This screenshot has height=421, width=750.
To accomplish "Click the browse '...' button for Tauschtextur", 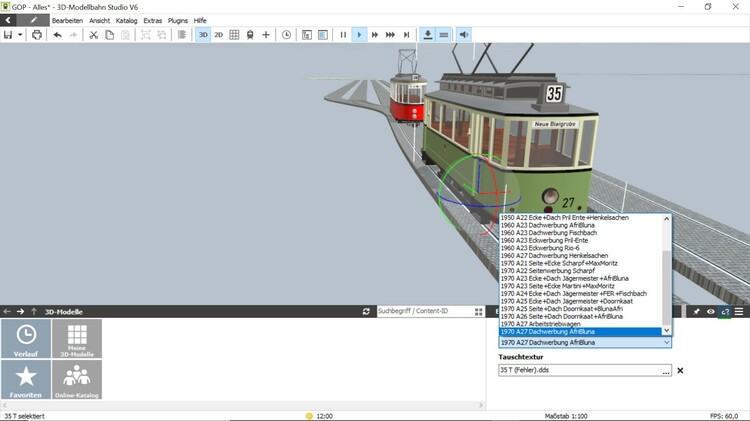I will coord(666,371).
